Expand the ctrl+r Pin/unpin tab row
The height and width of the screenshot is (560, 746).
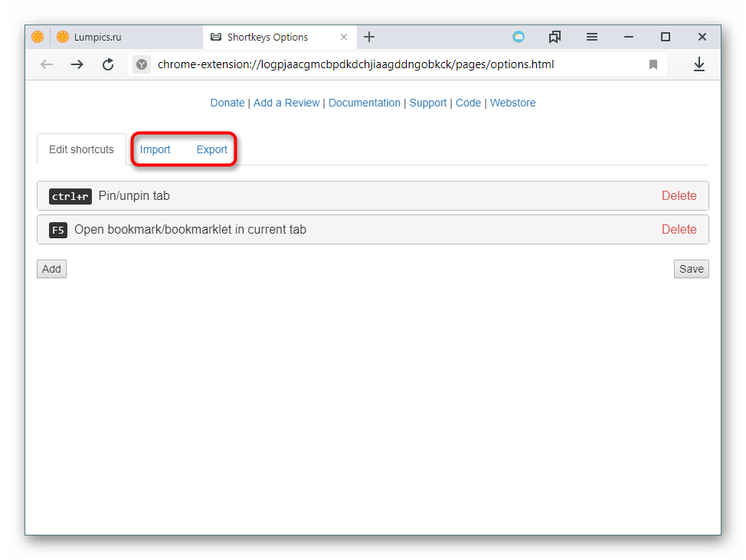373,195
